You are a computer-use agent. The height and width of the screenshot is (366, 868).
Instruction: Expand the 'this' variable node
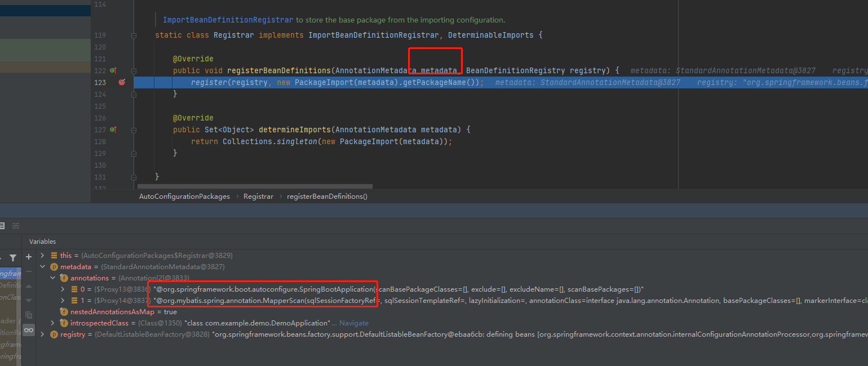42,256
